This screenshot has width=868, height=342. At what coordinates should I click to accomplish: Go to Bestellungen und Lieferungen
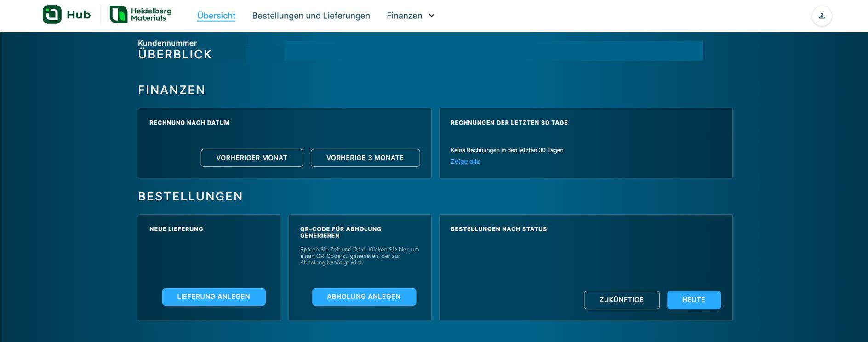pyautogui.click(x=311, y=16)
